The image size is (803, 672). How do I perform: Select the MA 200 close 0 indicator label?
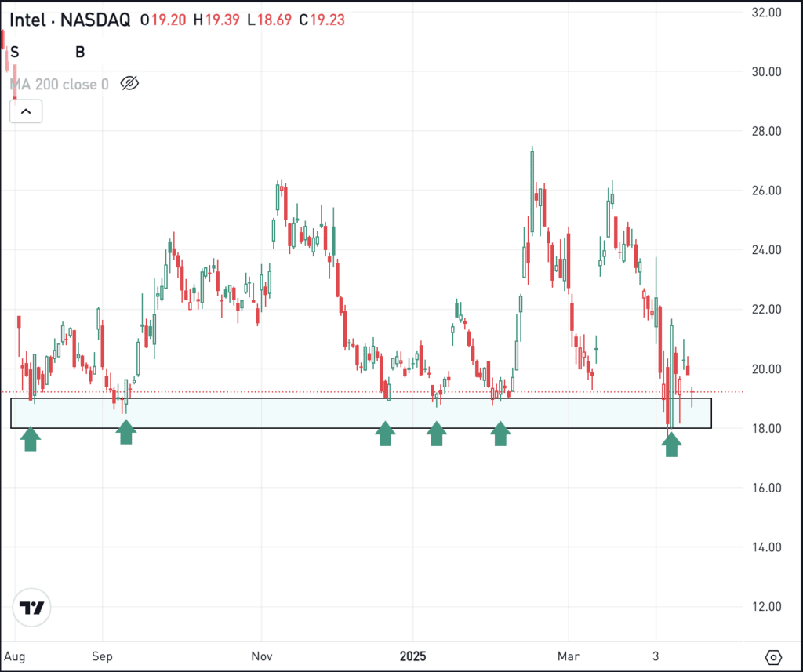point(60,84)
